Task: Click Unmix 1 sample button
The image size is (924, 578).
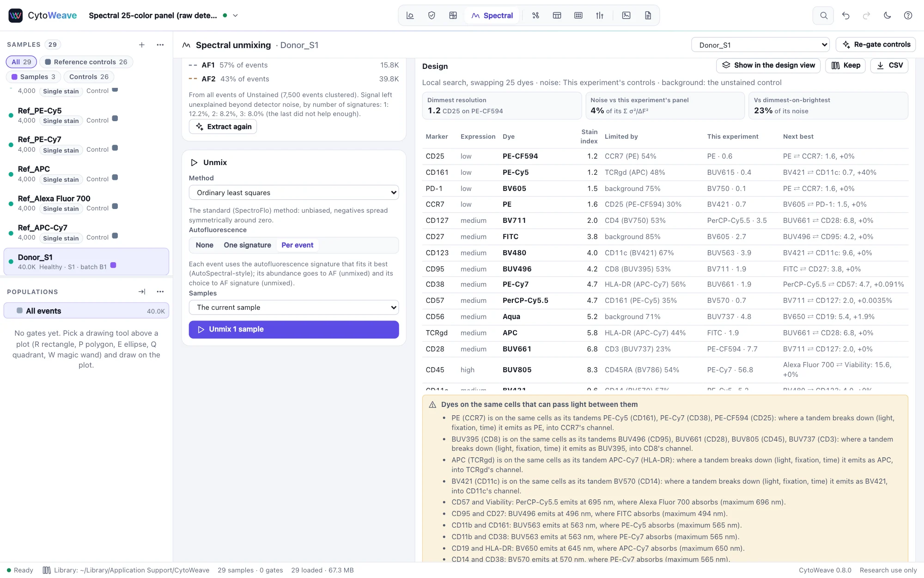Action: pyautogui.click(x=294, y=329)
